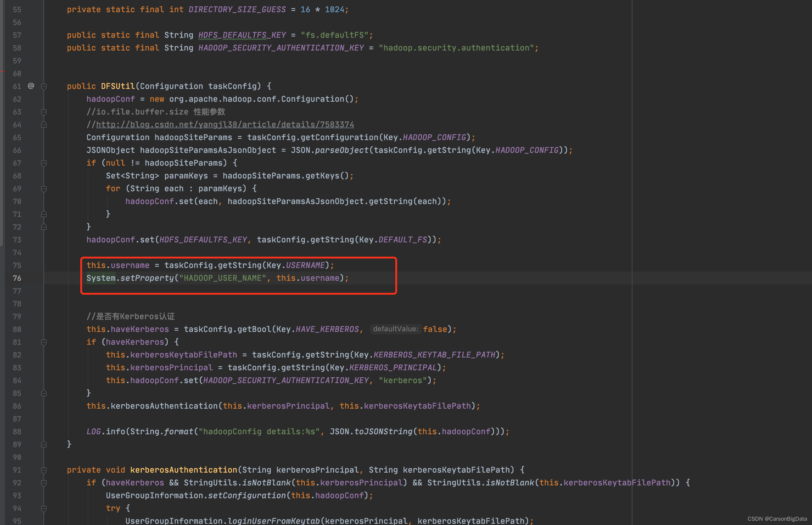Click the HDFS_DEFAULTFS_KEY constant on line 57
The width and height of the screenshot is (812, 525).
point(242,35)
